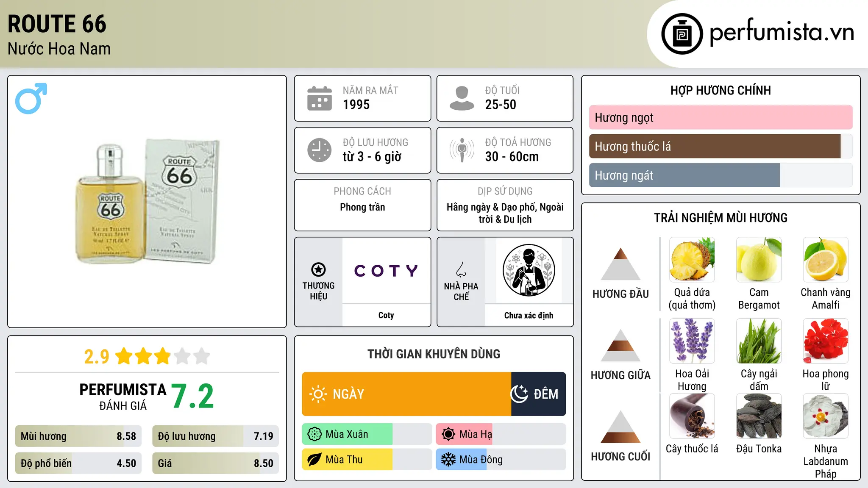Click the green Mùa Xuân season bar
This screenshot has width=868, height=488.
click(347, 434)
